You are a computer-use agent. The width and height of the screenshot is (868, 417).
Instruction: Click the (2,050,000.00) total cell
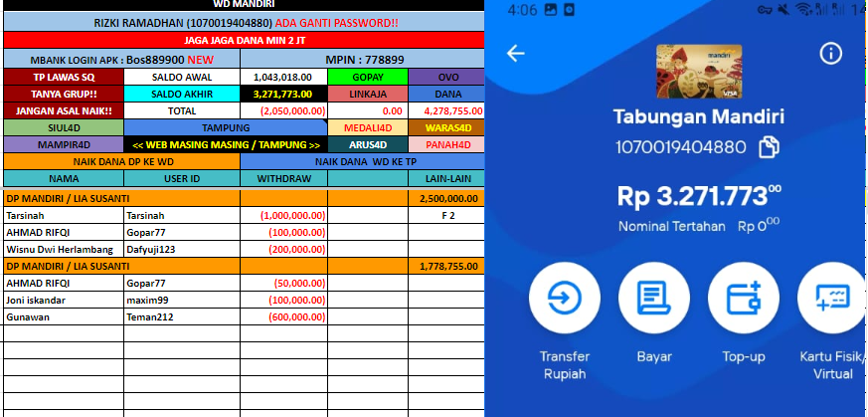(283, 110)
